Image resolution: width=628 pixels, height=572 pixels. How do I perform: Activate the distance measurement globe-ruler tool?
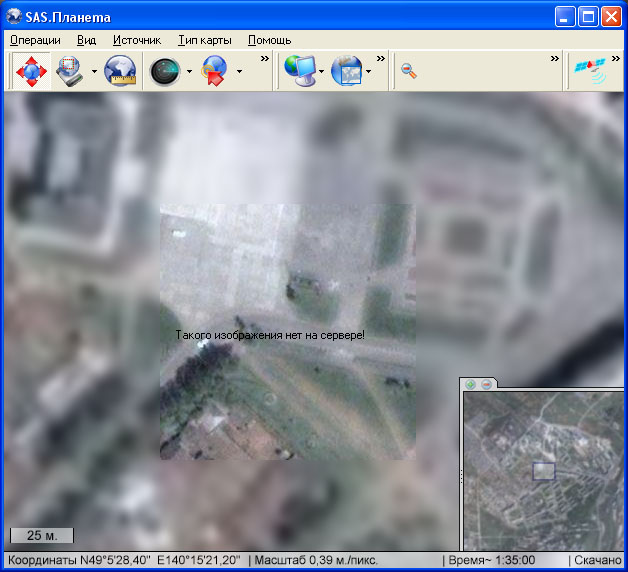click(120, 71)
